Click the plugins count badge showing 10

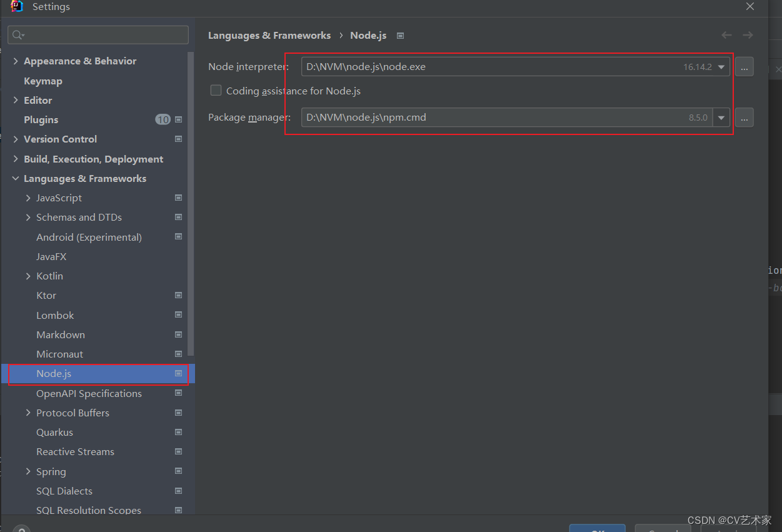[x=162, y=119]
